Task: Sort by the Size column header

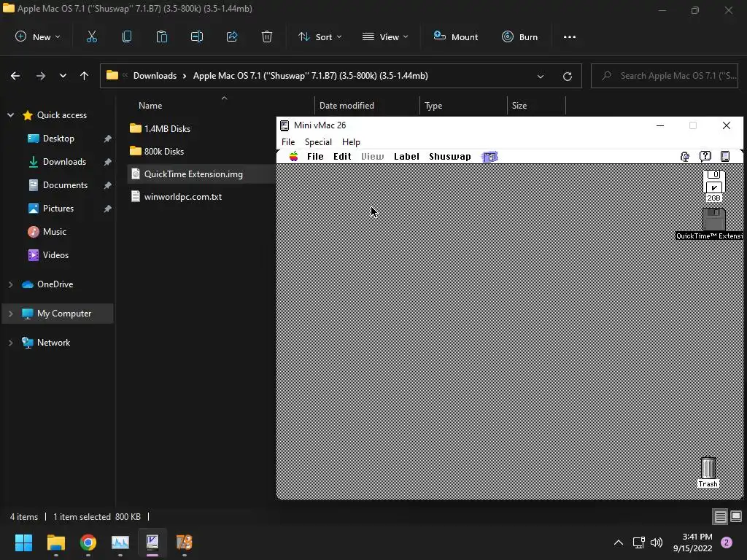Action: click(519, 106)
